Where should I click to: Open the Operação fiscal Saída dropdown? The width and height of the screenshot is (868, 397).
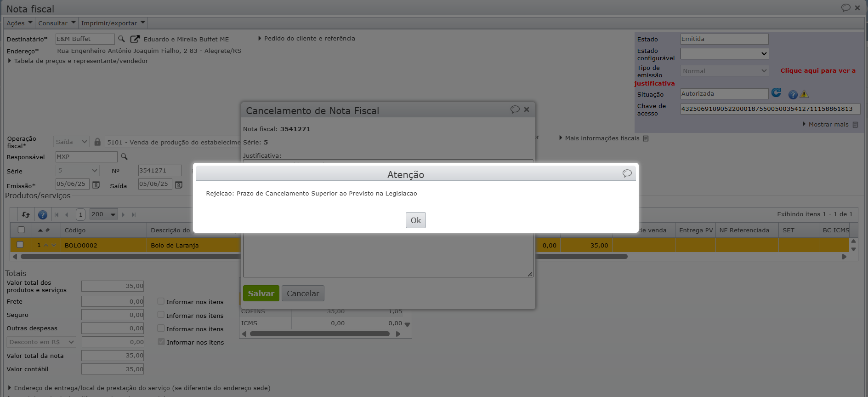tap(71, 142)
